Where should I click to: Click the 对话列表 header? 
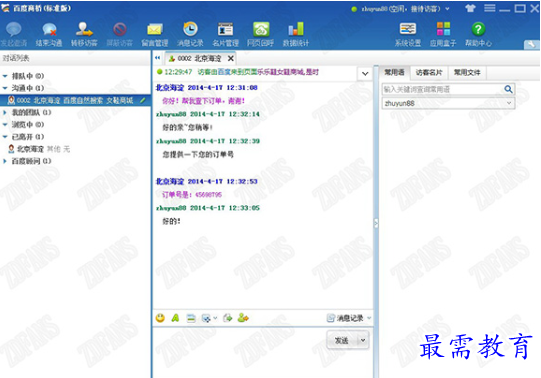click(16, 58)
